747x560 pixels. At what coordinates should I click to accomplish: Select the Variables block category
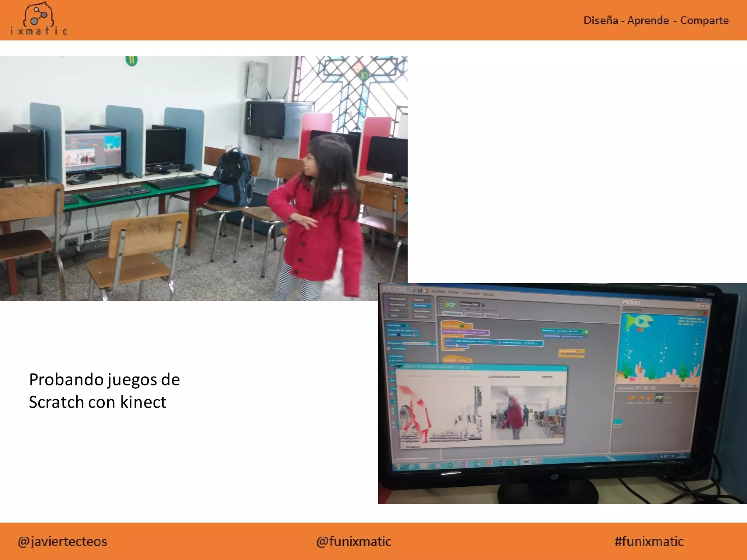click(422, 316)
